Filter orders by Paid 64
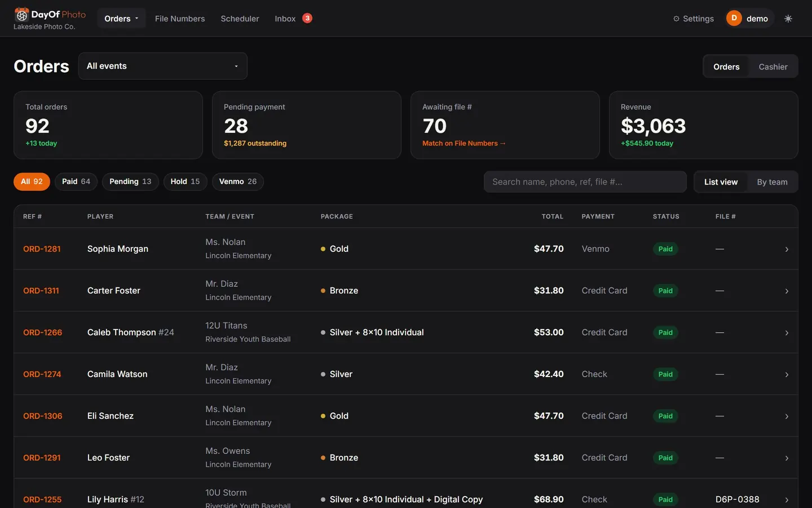The image size is (812, 508). coord(76,181)
